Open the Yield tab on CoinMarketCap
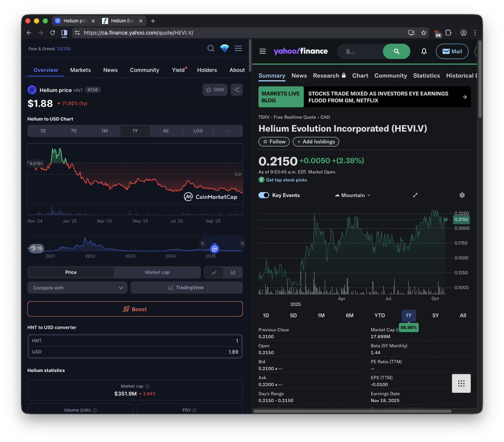Screen dimensions: 504x442 178,70
